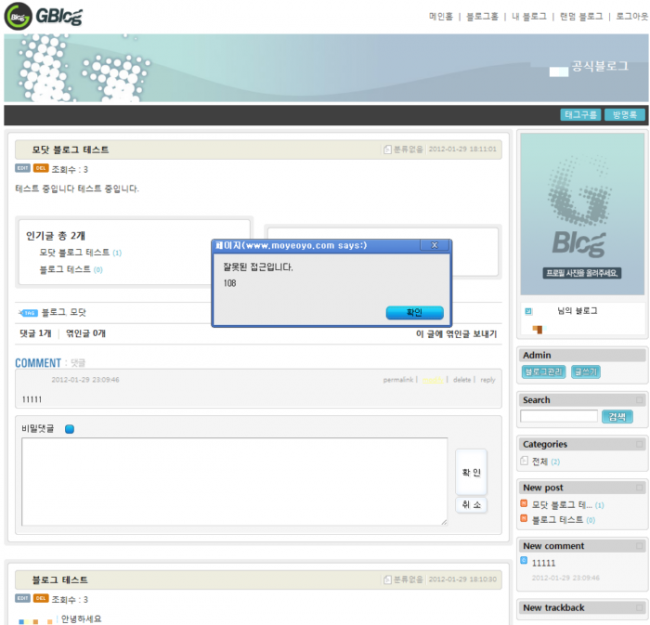Image resolution: width=650 pixels, height=625 pixels.
Task: Collapse the Categories panel toggle
Action: pyautogui.click(x=640, y=444)
